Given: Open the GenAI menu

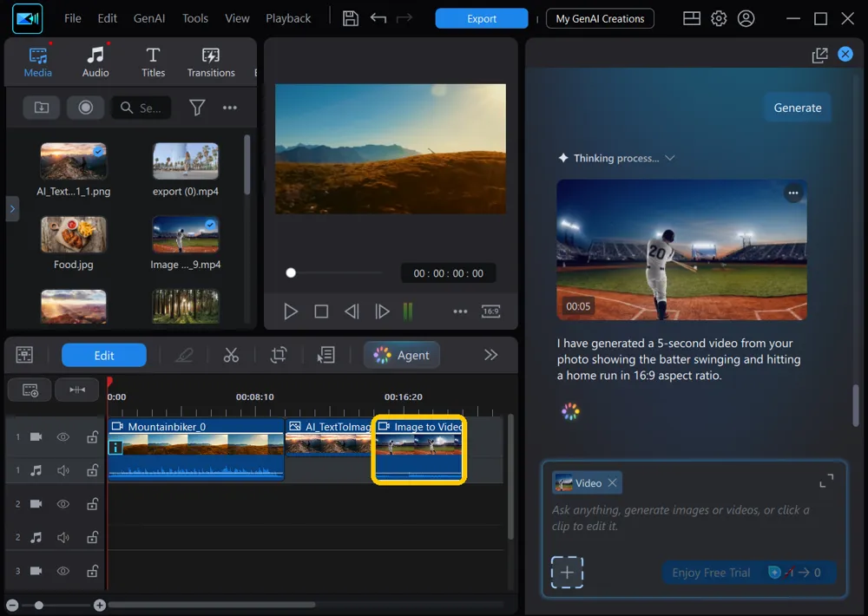Looking at the screenshot, I should click(x=149, y=18).
